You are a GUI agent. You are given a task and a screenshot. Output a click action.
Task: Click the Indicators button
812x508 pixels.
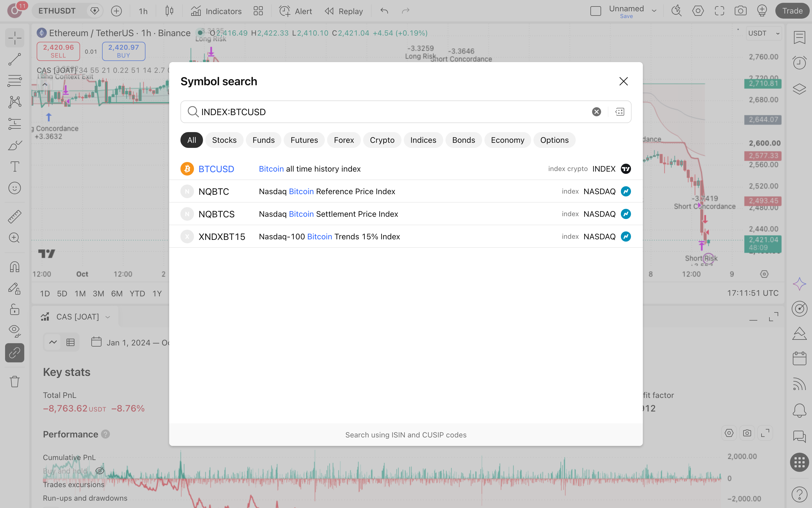click(x=217, y=11)
